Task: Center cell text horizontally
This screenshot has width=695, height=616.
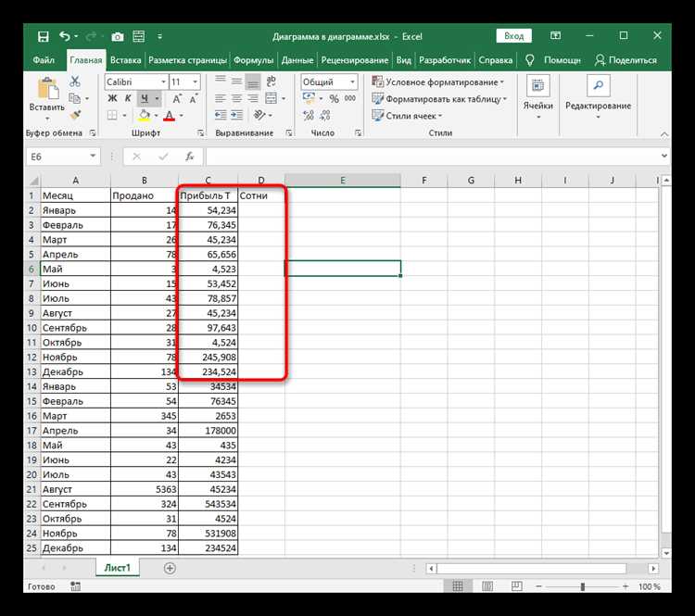Action: pyautogui.click(x=236, y=98)
